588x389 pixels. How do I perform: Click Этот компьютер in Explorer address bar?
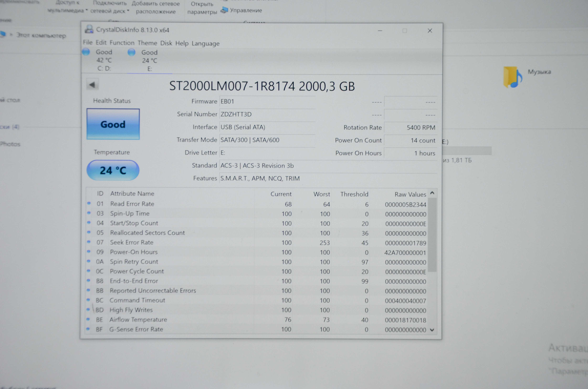coord(41,35)
